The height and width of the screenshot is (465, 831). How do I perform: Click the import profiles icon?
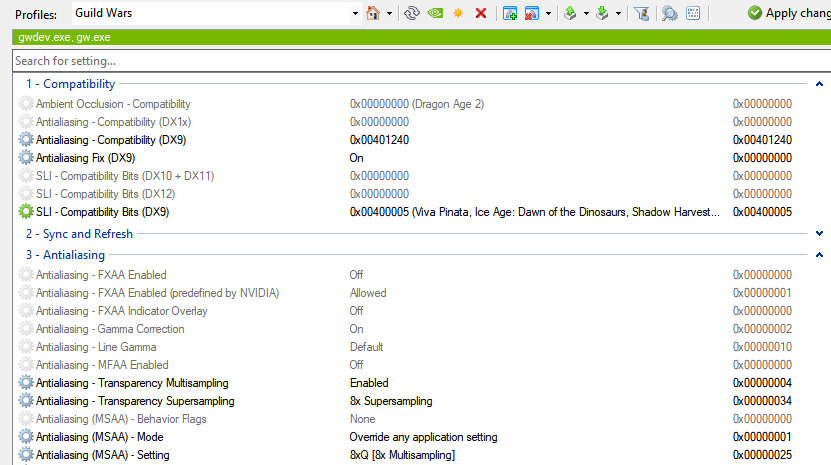click(x=602, y=13)
